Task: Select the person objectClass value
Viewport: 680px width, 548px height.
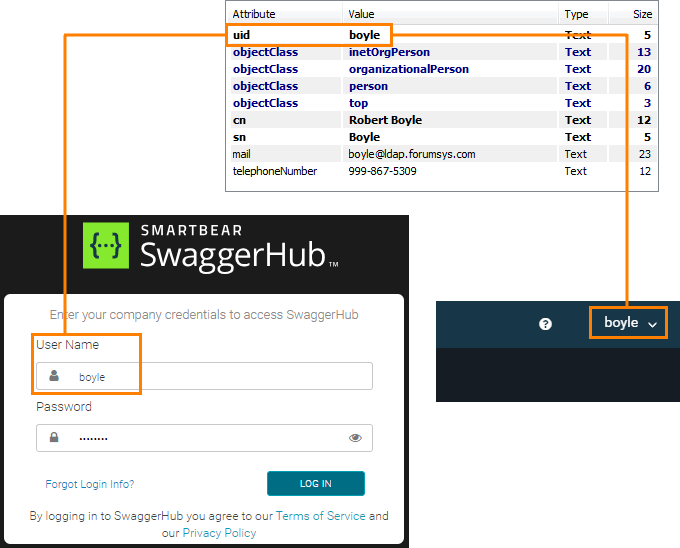Action: click(x=368, y=86)
